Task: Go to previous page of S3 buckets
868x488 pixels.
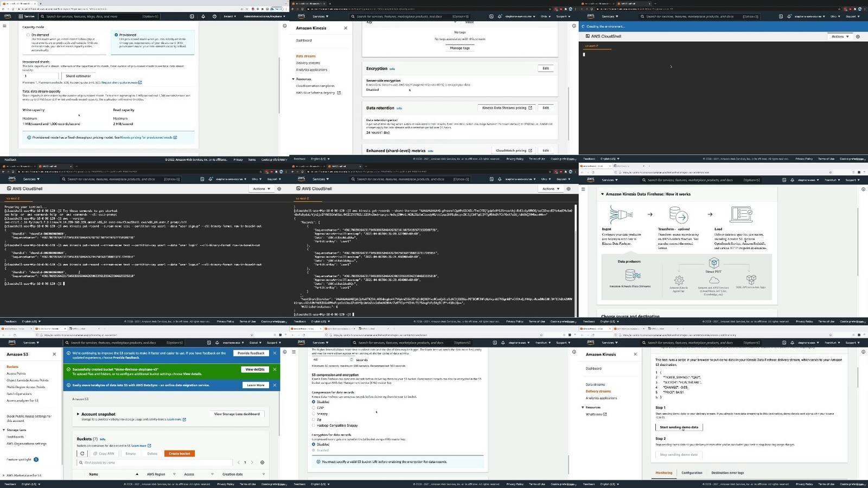Action: [x=239, y=462]
